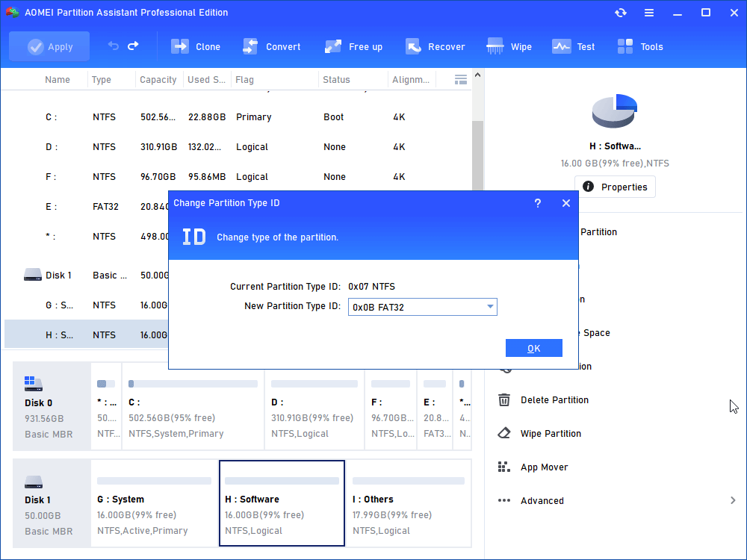Sort by the Status column header

336,80
